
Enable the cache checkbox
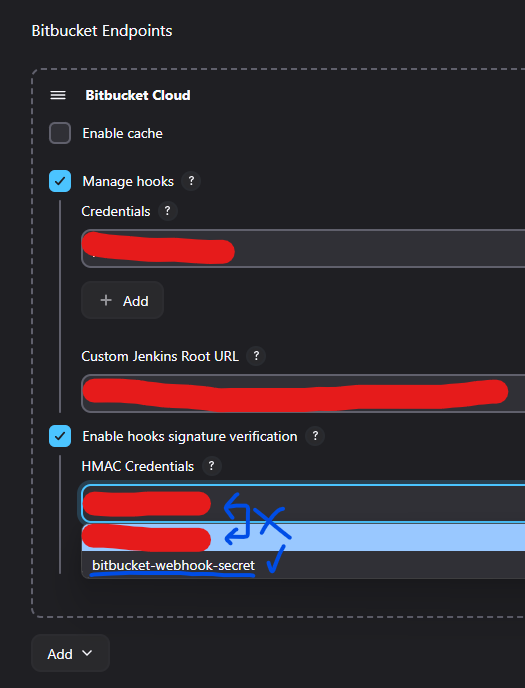60,133
